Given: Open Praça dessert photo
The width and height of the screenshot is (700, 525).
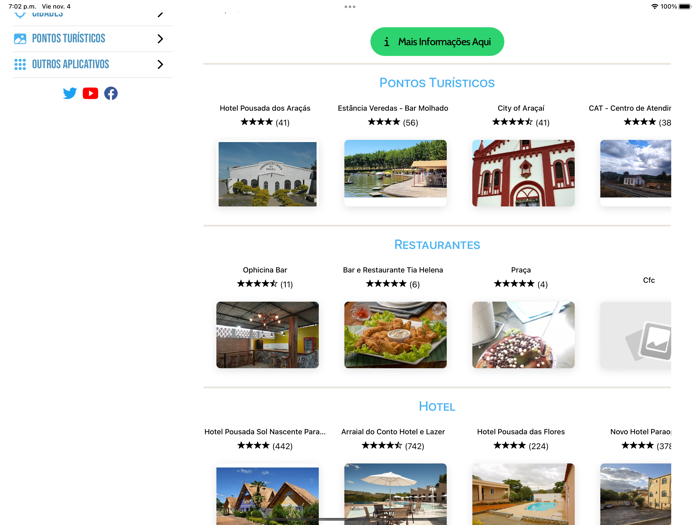Looking at the screenshot, I should (523, 335).
